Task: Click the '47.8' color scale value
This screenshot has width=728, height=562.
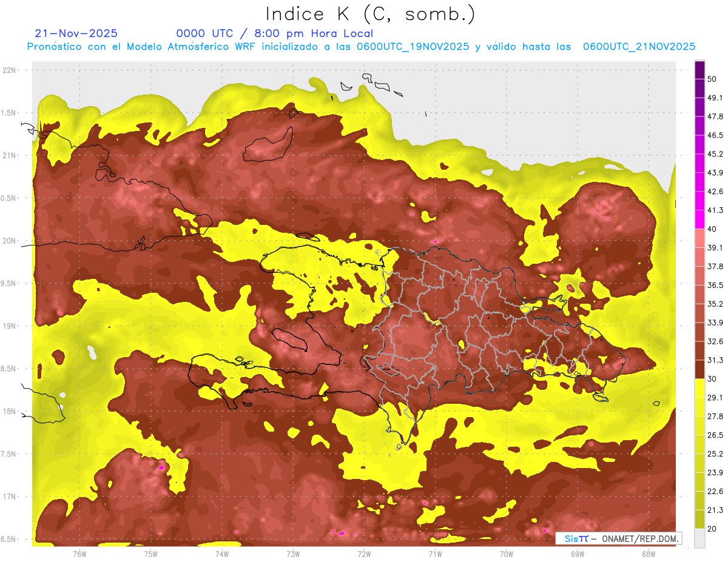Action: pyautogui.click(x=715, y=116)
